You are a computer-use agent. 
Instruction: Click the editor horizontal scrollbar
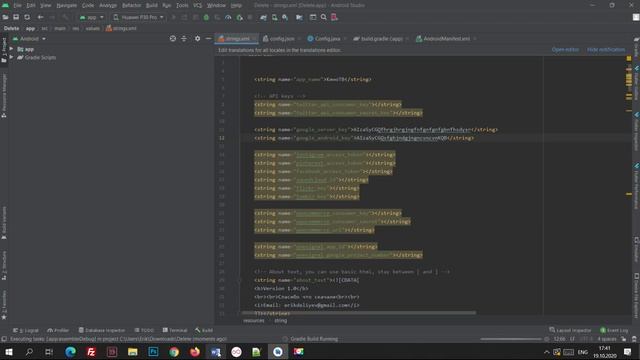[x=358, y=313]
